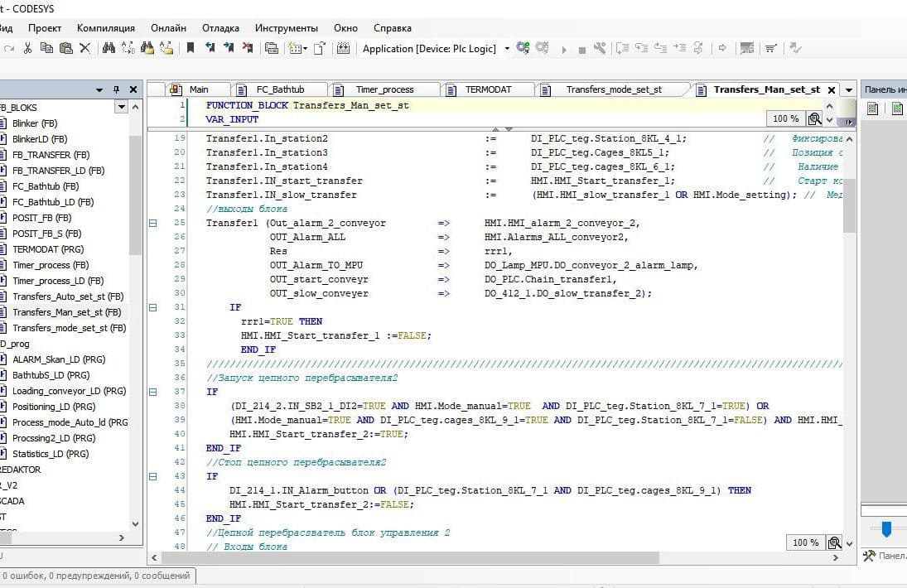Switch to the Timer_process tab
The width and height of the screenshot is (907, 588).
[384, 89]
